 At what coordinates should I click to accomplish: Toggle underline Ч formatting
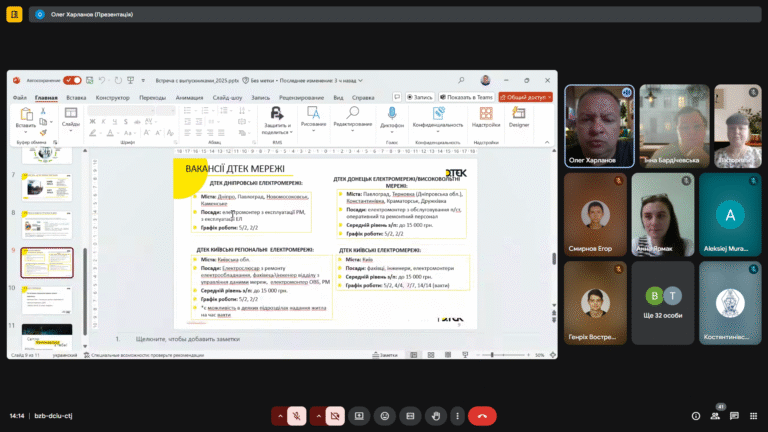(x=115, y=121)
